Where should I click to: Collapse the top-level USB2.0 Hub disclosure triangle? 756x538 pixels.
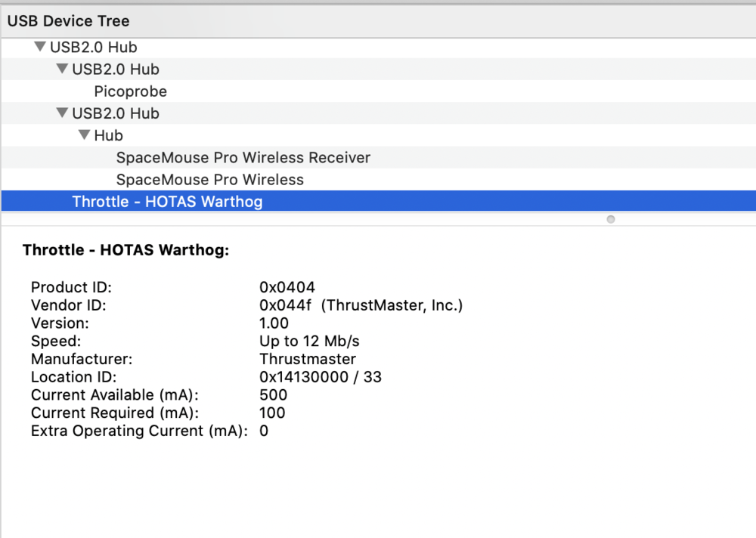point(40,47)
